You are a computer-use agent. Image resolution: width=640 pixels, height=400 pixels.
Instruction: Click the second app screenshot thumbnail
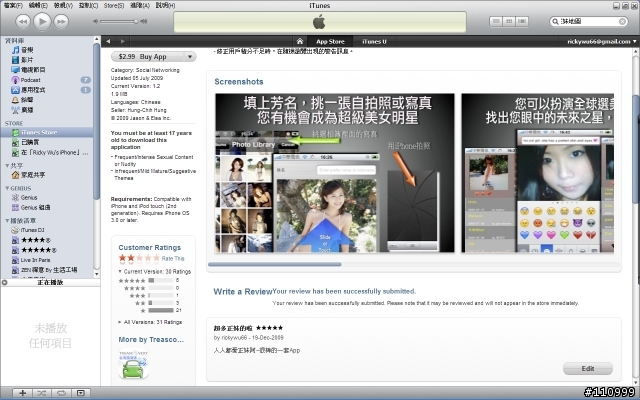coord(538,173)
